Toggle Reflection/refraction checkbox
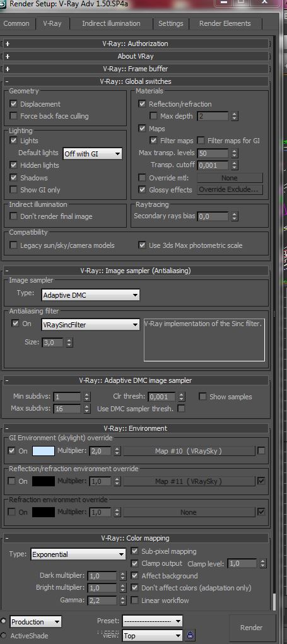 (x=142, y=104)
